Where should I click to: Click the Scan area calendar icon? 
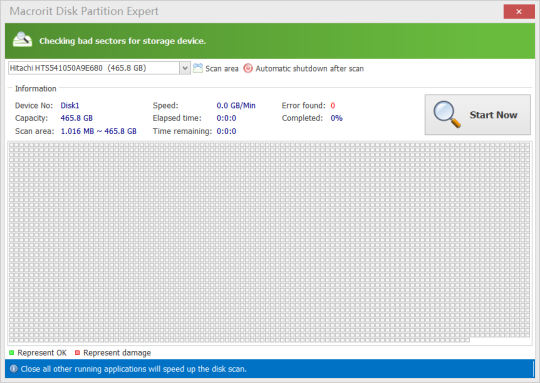pos(198,68)
